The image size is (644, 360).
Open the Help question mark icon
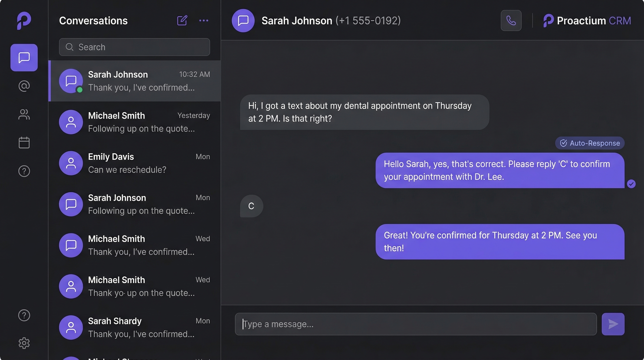tap(24, 171)
